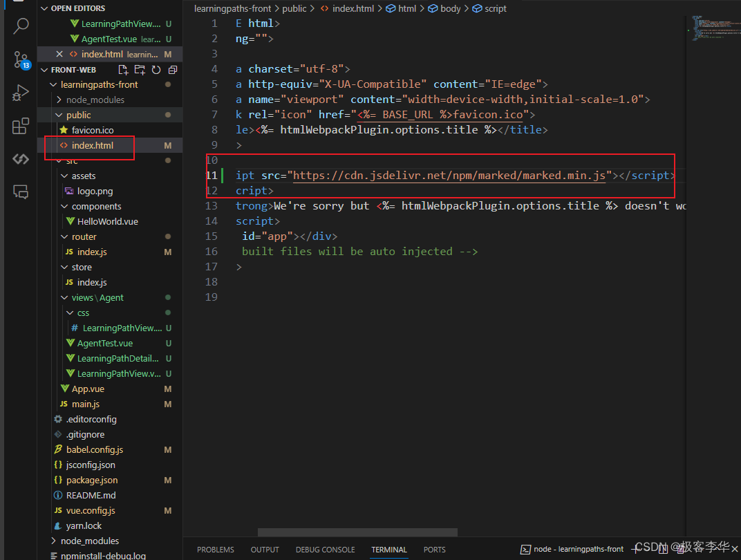Switch to the DEBUG CONSOLE tab
The image size is (741, 560).
click(x=325, y=550)
